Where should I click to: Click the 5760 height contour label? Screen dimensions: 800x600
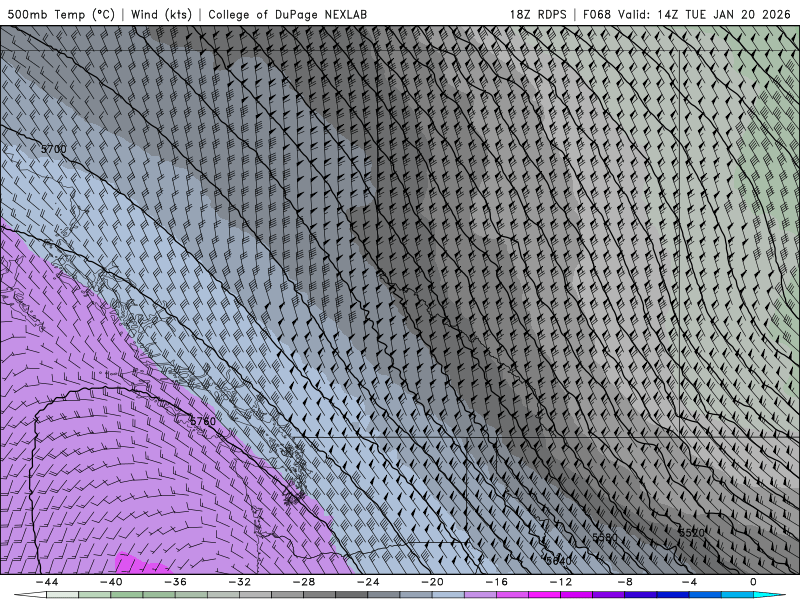[x=203, y=421]
